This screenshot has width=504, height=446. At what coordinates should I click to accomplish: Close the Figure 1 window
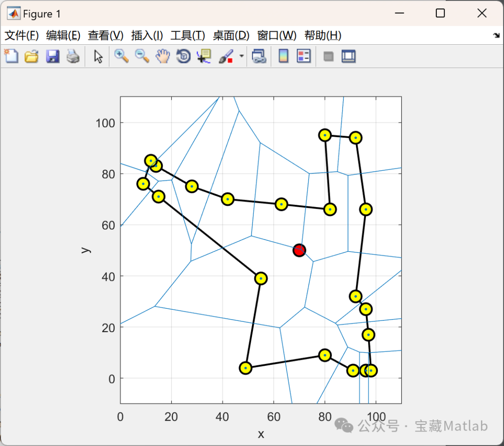(x=482, y=13)
